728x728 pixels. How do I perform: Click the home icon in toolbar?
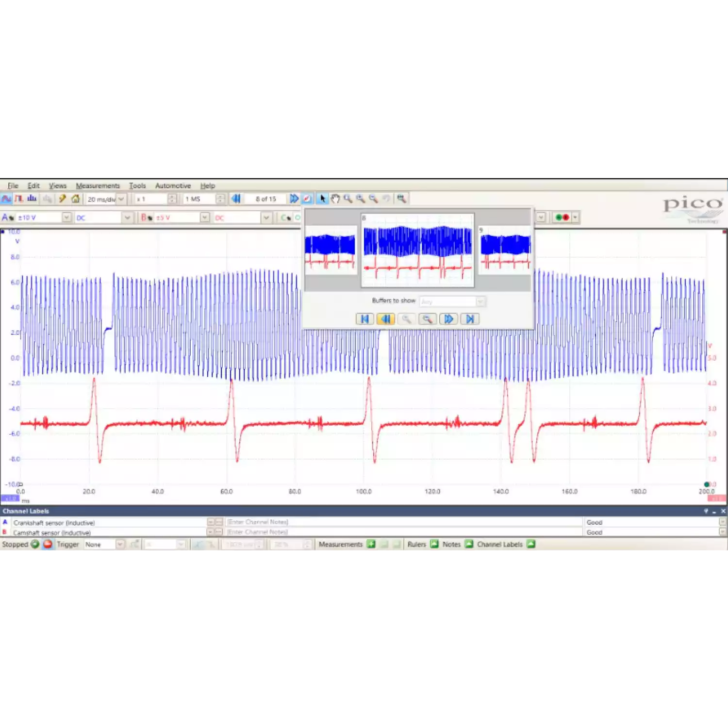point(75,199)
